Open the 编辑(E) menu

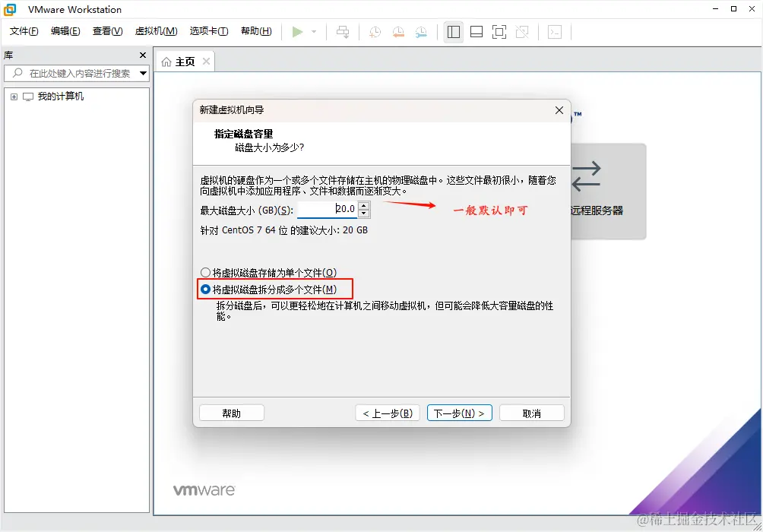[x=65, y=31]
